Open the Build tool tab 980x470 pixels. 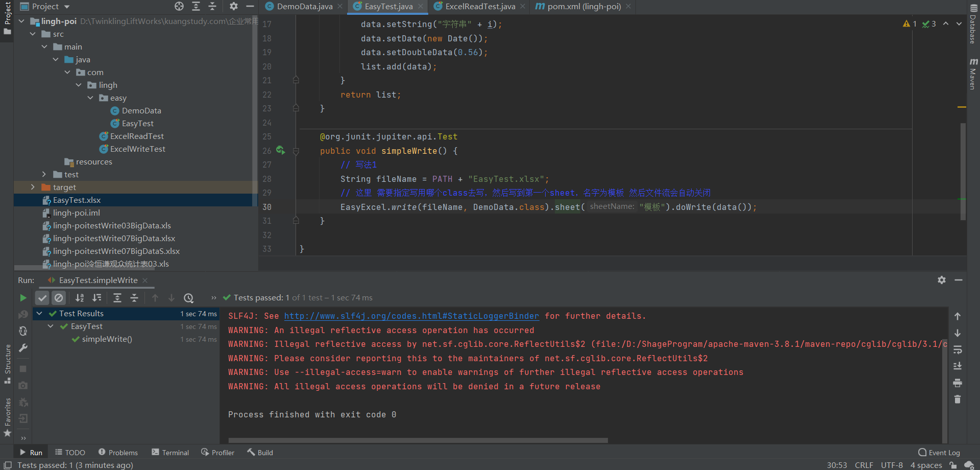260,453
